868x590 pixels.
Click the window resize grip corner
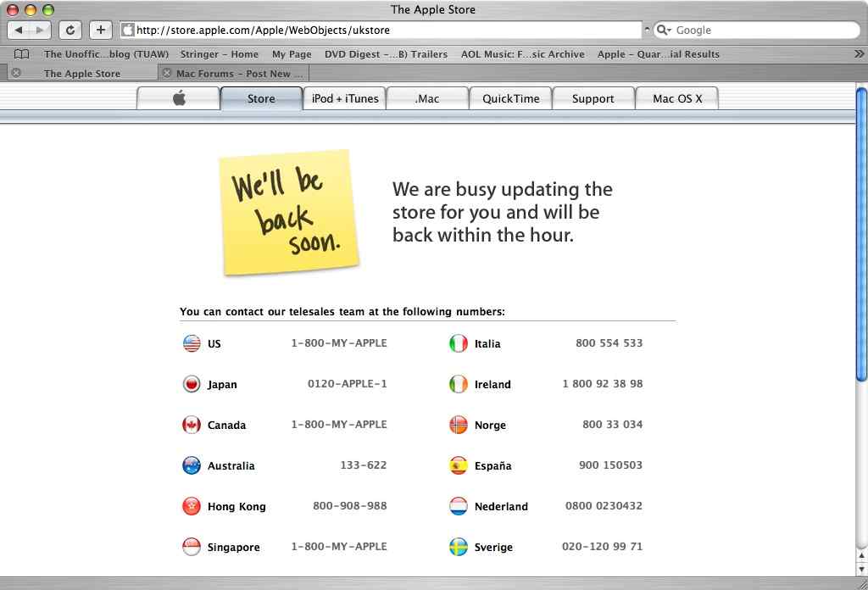pos(861,583)
